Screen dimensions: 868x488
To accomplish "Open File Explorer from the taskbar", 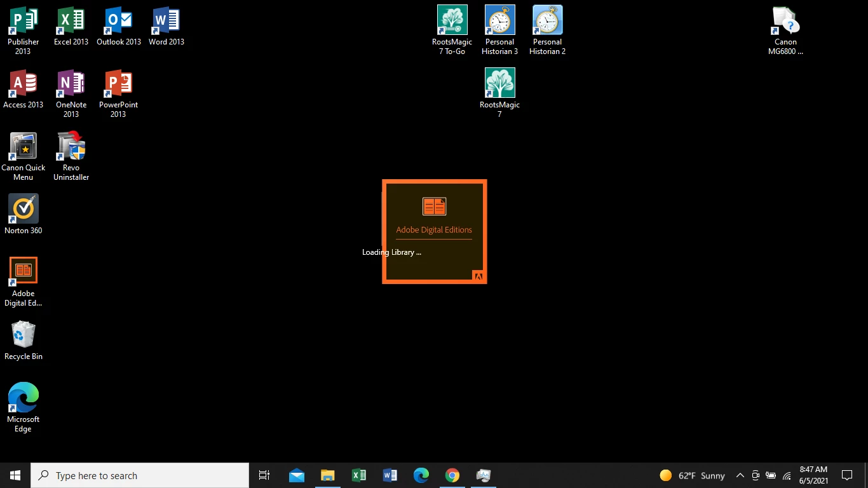I will (x=327, y=475).
